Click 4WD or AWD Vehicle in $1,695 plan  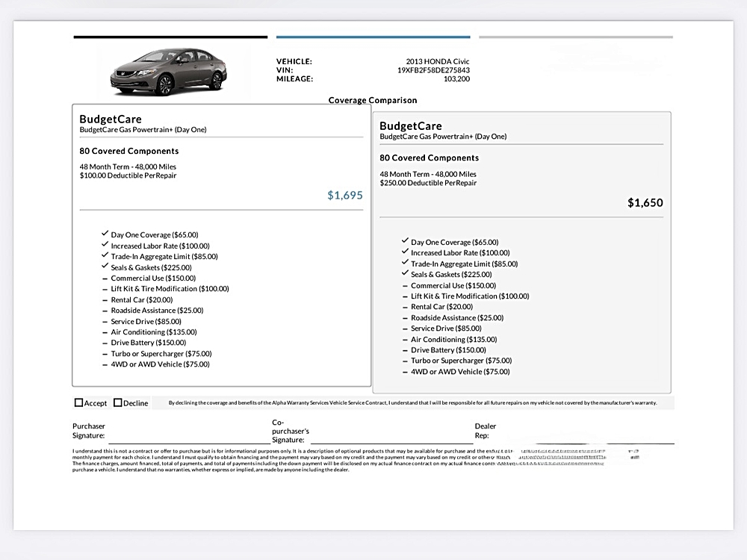[x=160, y=364]
